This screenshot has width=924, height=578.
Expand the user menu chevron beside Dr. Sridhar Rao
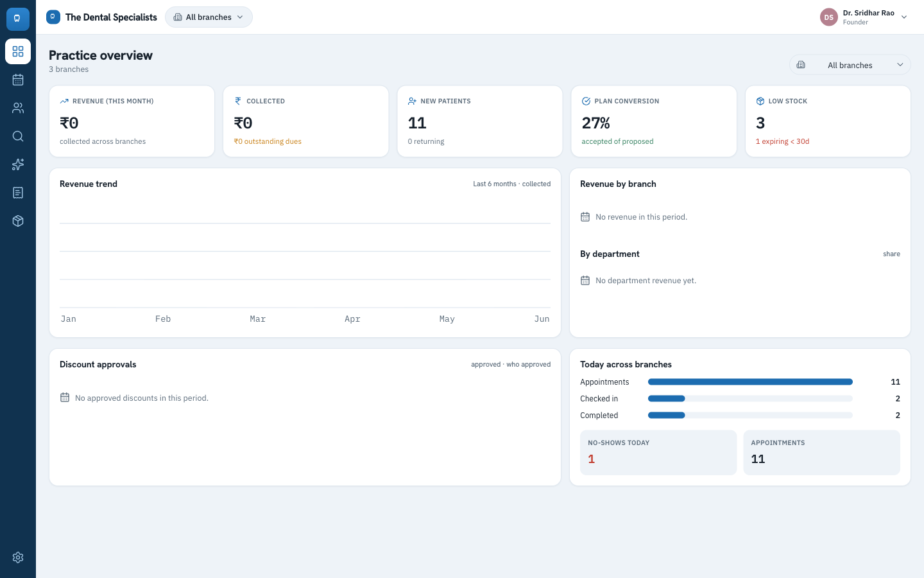[904, 17]
